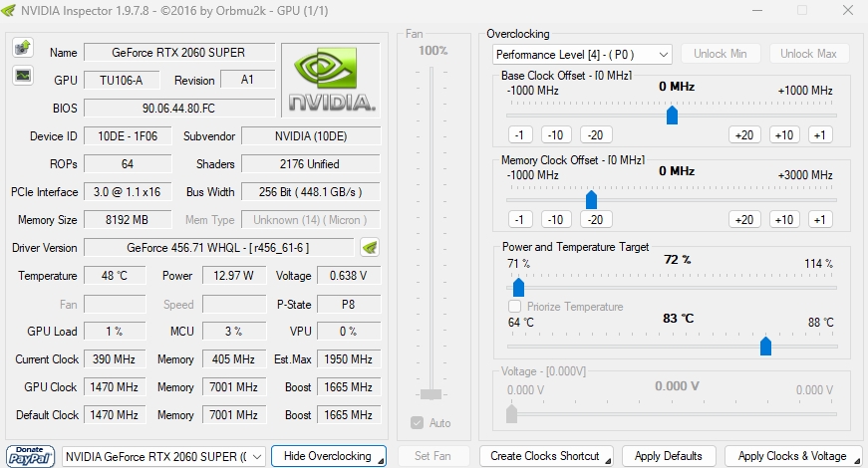This screenshot has height=468, width=868.
Task: Click Base Clock Offset +20 button
Action: pos(744,135)
